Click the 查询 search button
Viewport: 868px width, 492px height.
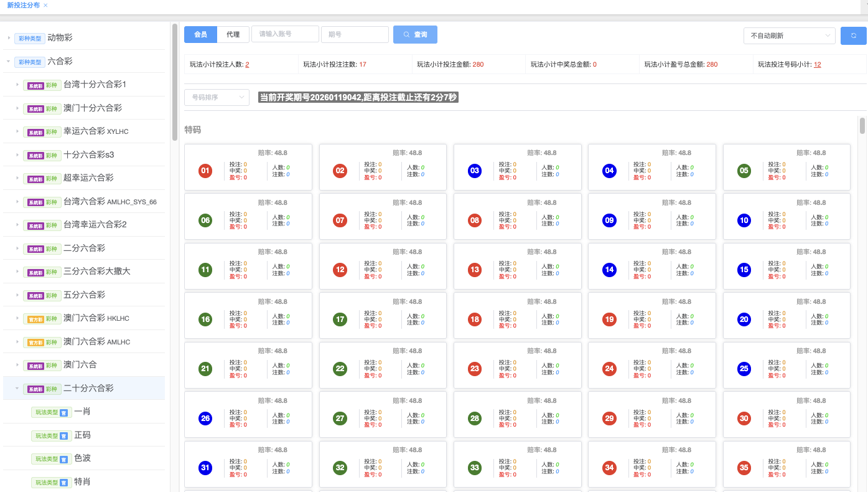coord(415,35)
